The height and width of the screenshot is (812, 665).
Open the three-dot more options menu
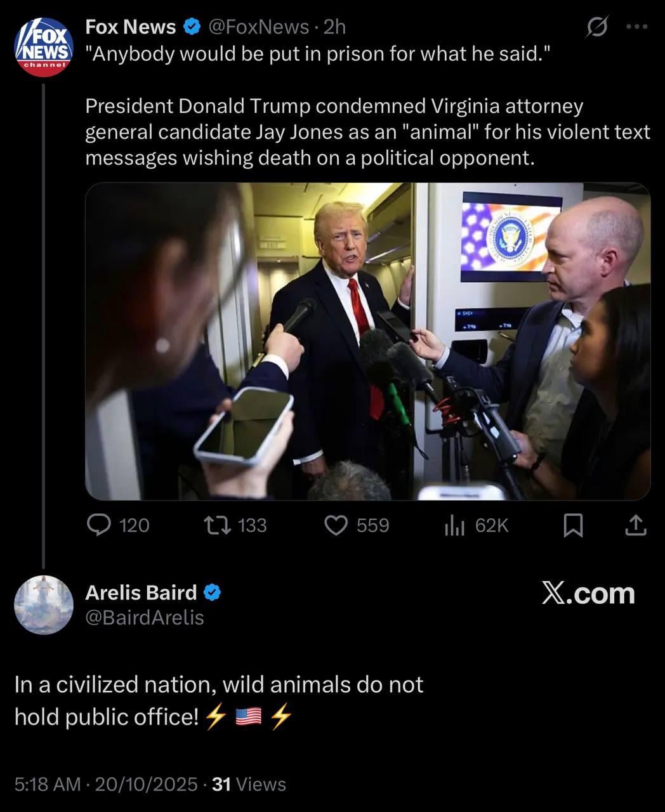click(636, 27)
